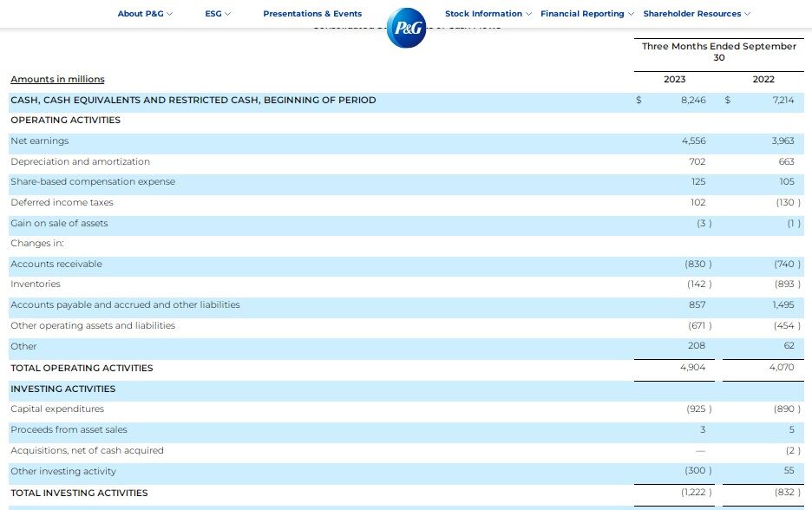Select depreciation 2022 value 663
The height and width of the screenshot is (510, 812).
click(786, 161)
